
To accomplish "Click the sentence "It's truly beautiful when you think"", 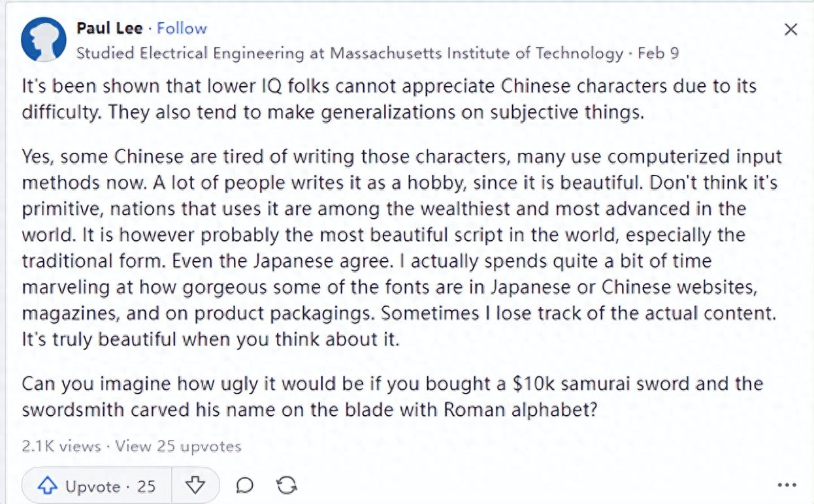I will click(210, 339).
